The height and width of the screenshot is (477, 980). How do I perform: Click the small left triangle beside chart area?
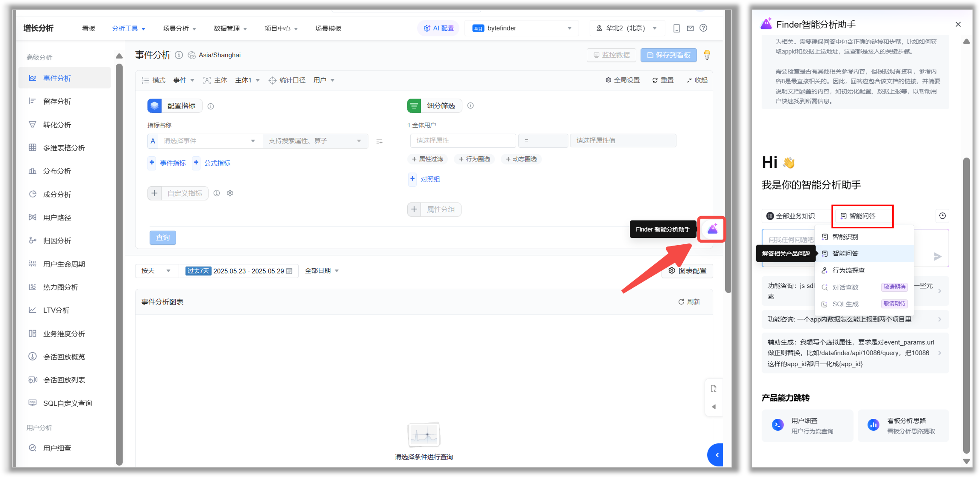[x=713, y=407]
